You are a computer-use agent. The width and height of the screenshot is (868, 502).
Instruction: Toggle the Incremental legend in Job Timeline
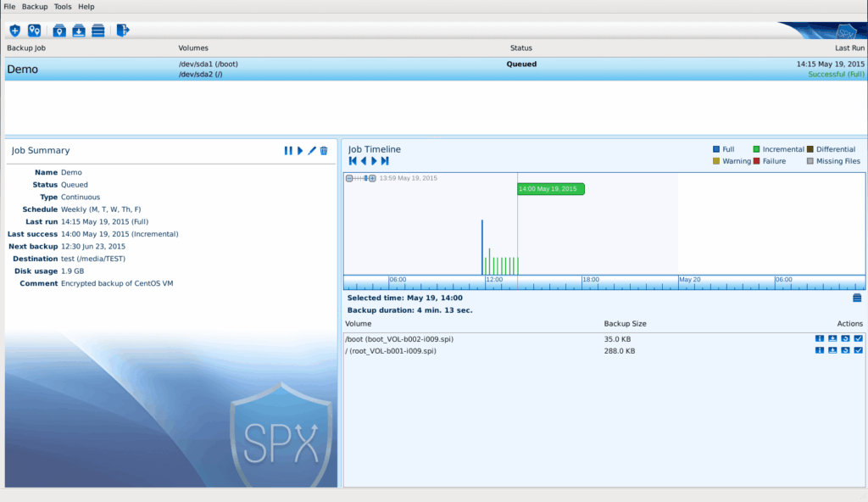[761, 148]
